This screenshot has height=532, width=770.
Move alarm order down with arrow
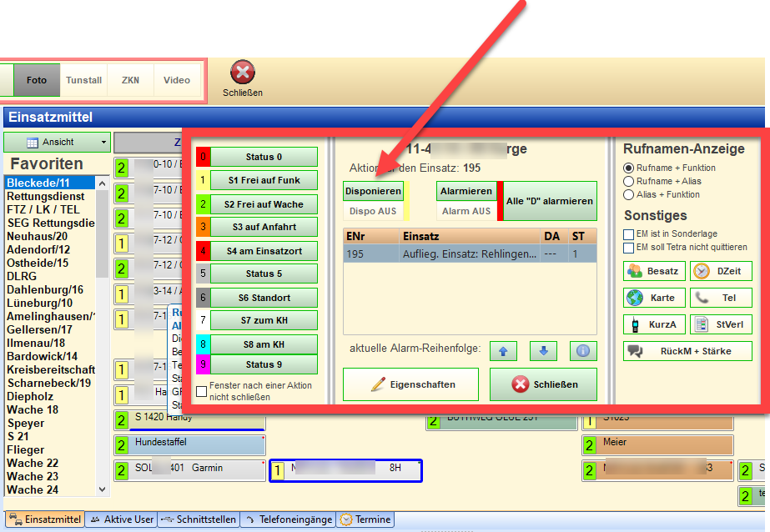tap(543, 351)
